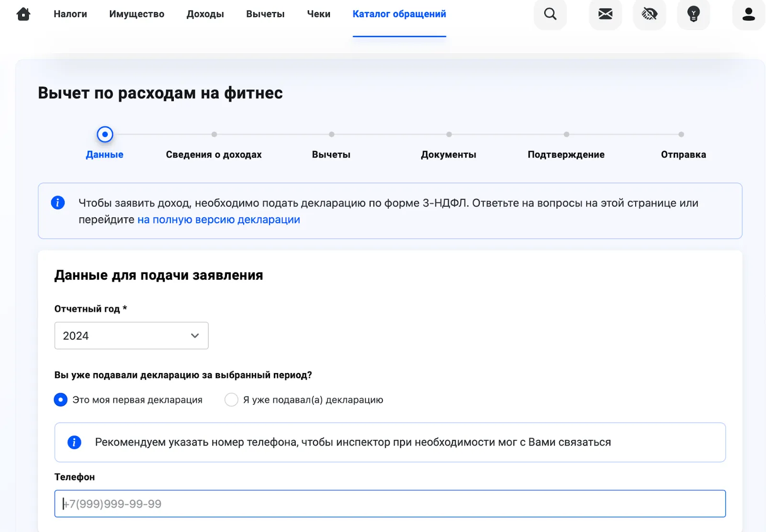Screen dimensions: 766x532
Task: Click the info icon in the 3-НДФЛ notice
Action: pos(57,203)
